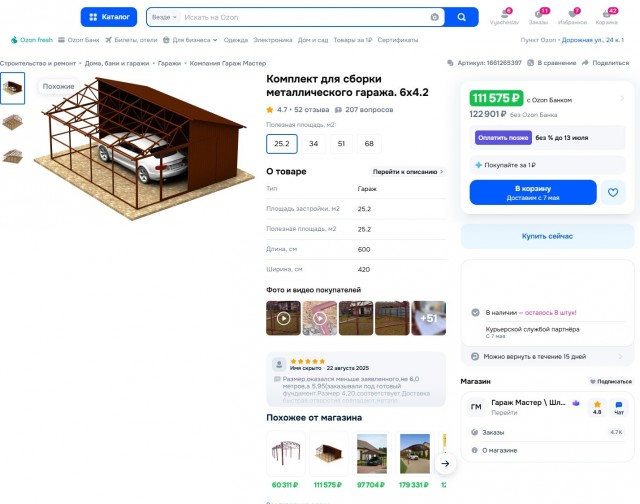
Task: Open the Заказы orders icon
Action: 538,16
